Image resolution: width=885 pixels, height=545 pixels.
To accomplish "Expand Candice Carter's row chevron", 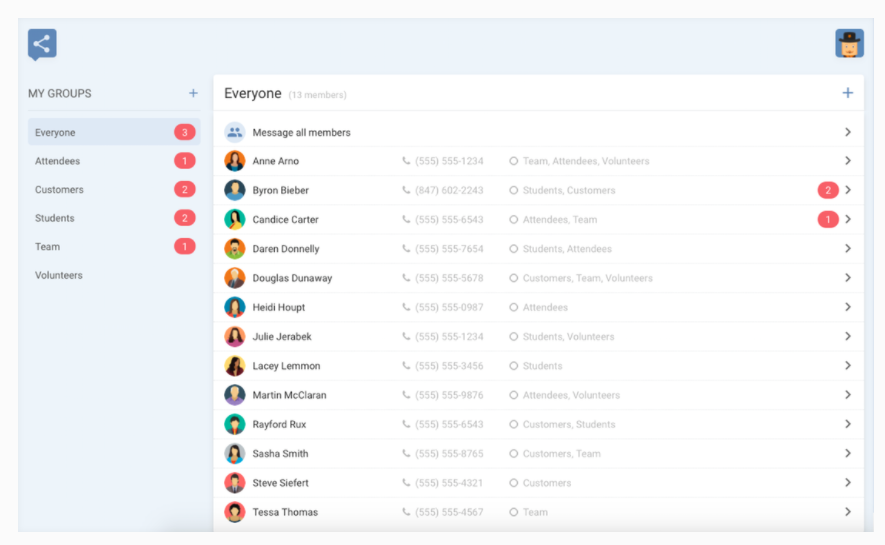I will click(x=848, y=219).
